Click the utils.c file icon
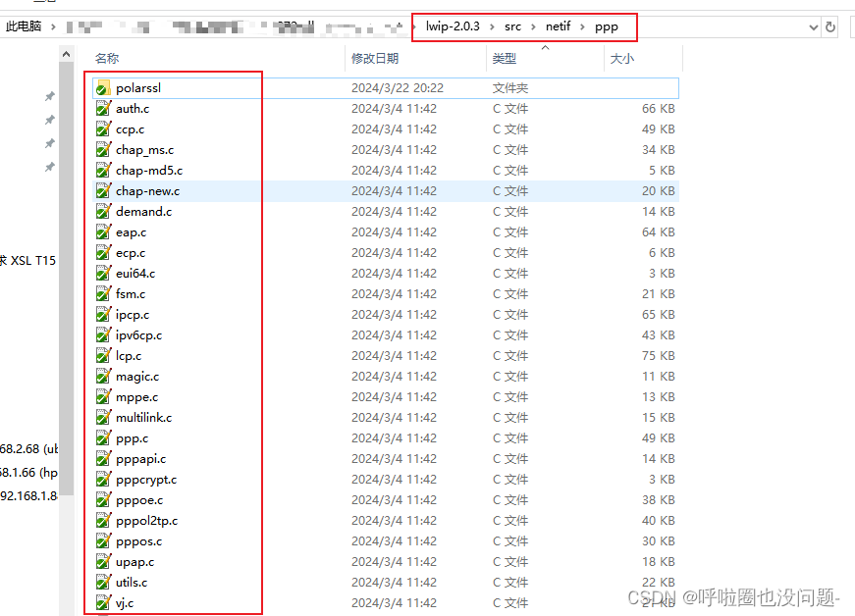The height and width of the screenshot is (616, 855). click(103, 583)
